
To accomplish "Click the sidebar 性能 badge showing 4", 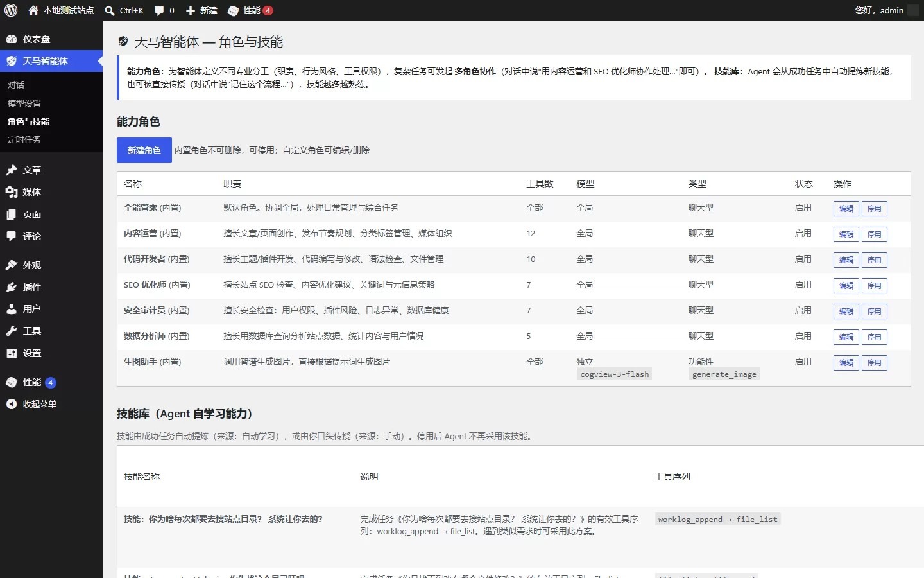I will pos(51,383).
